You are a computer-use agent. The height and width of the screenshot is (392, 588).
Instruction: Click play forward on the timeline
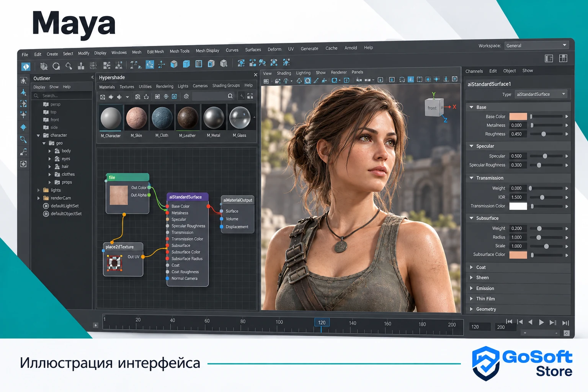(541, 322)
